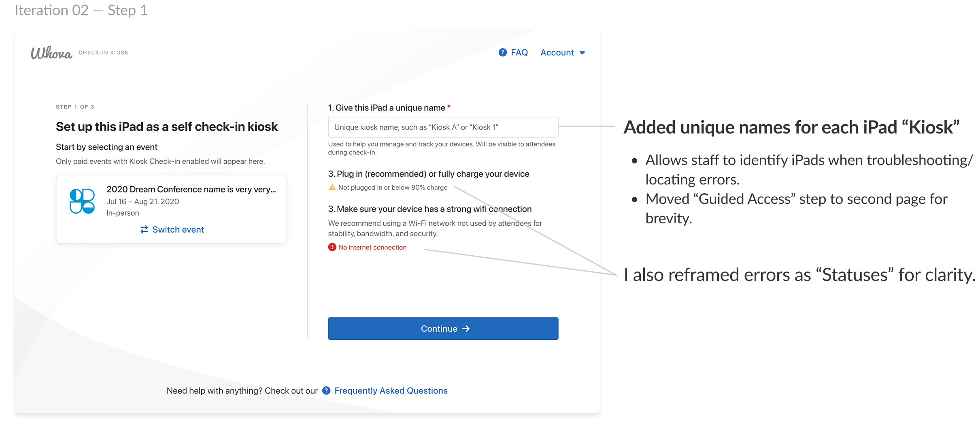
Task: Focus the unique kiosk name input field
Action: click(443, 127)
